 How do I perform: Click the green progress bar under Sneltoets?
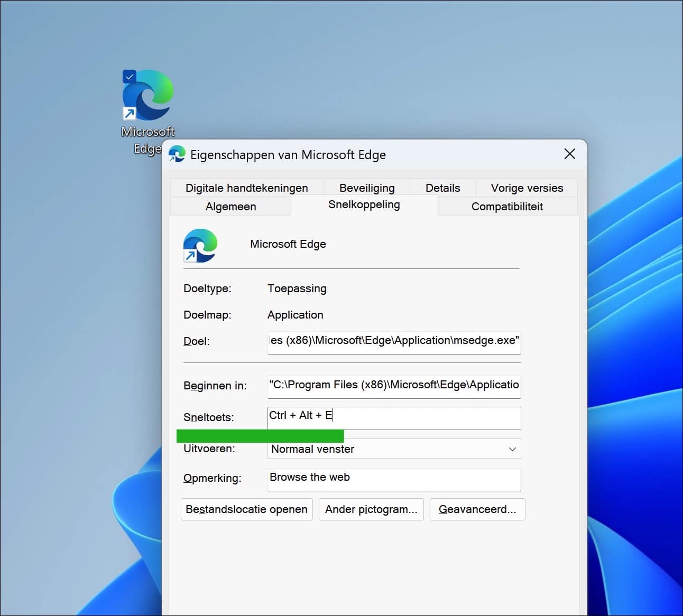260,435
